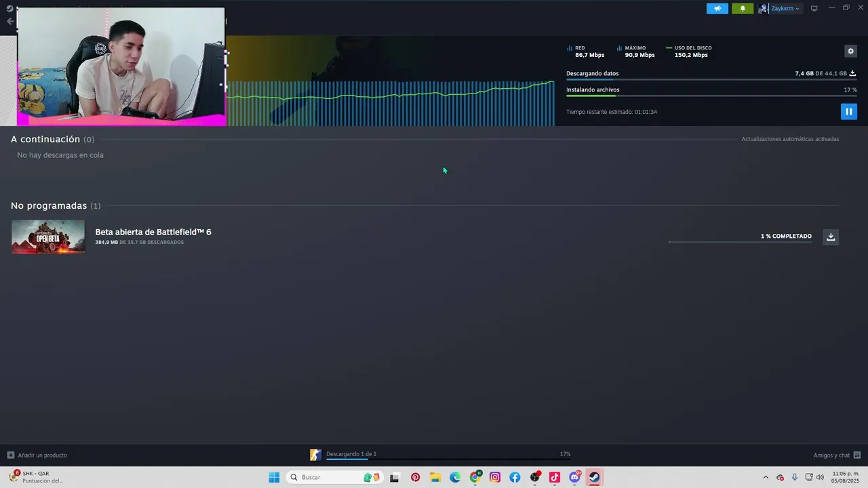Open Task View on the taskbar
Screen dimensions: 868x488
395,477
